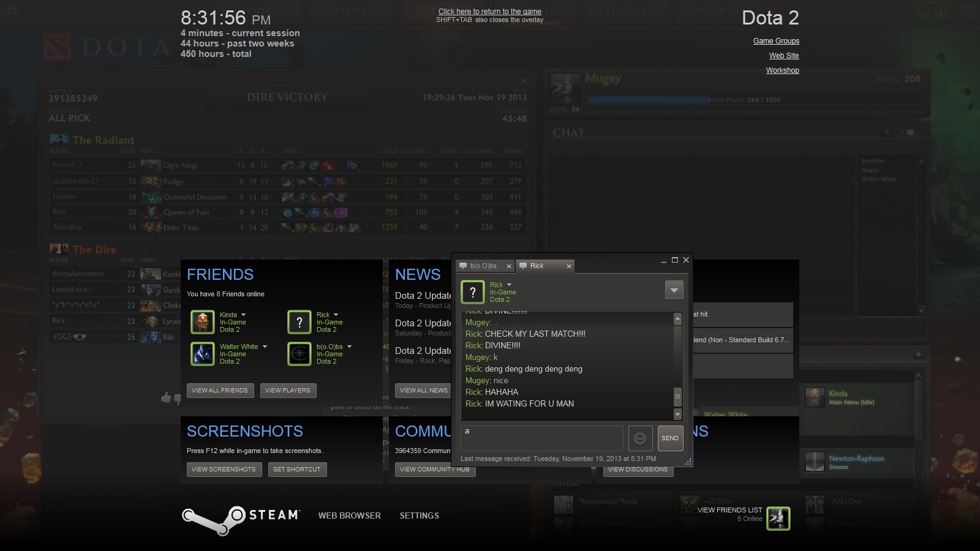Open the chat window's large dropdown button
This screenshot has width=980, height=551.
click(674, 290)
